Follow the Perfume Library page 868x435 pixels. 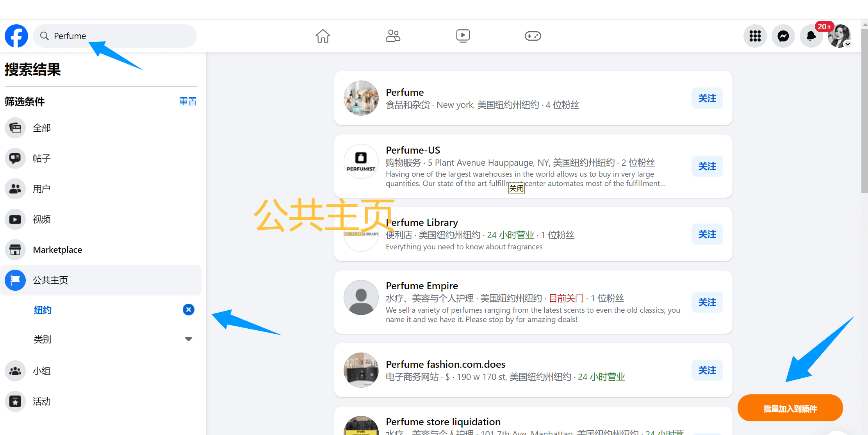tap(707, 234)
